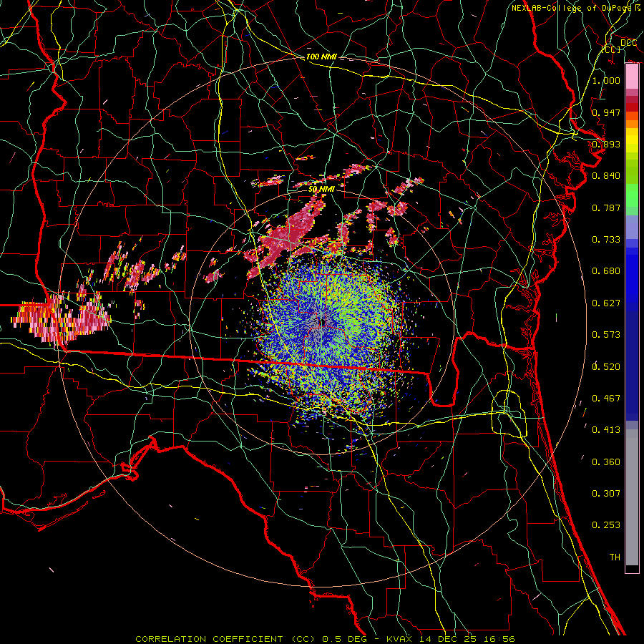This screenshot has height=644, width=644.
Task: Click the 0.5 DEG elevation text in caption
Action: click(x=346, y=639)
